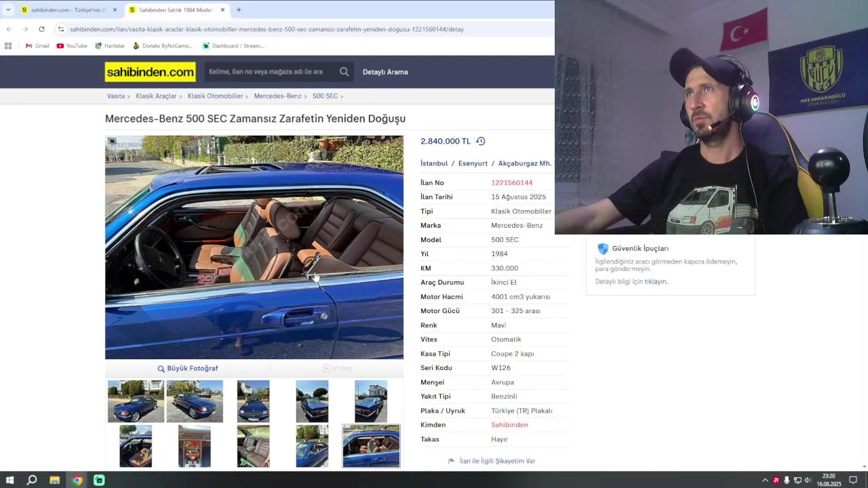Open File Explorer from the taskbar
The height and width of the screenshot is (488, 868).
coord(54,480)
